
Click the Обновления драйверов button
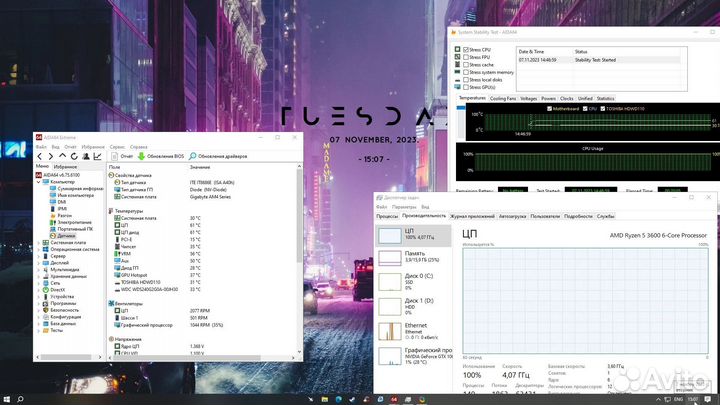tap(218, 157)
